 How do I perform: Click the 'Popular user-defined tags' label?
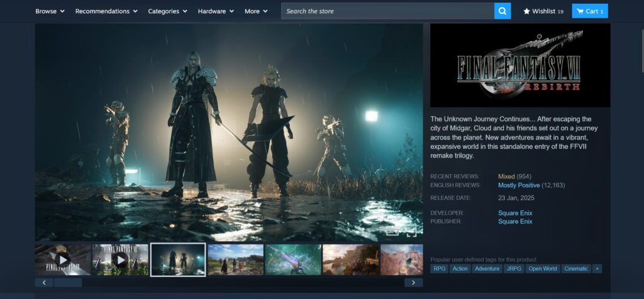point(484,259)
